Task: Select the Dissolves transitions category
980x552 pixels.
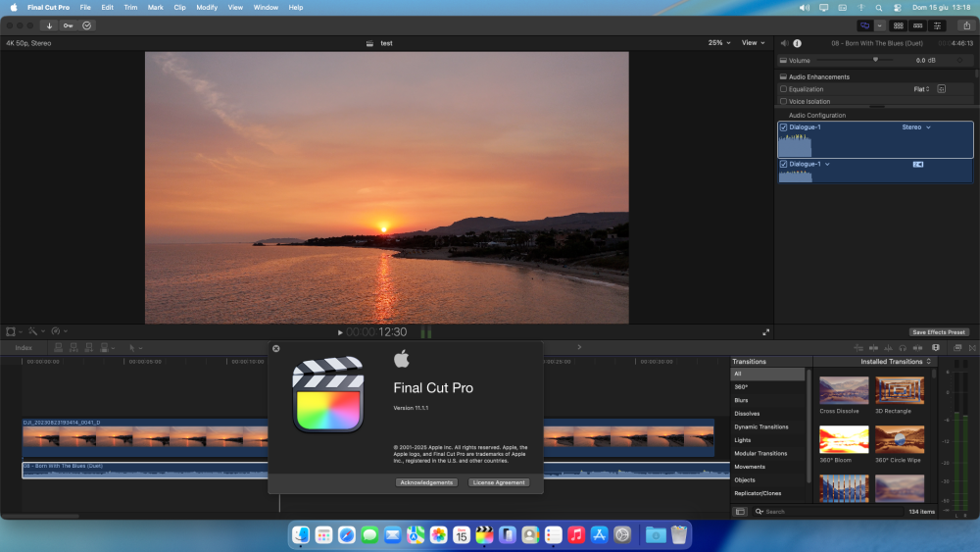Action: (747, 413)
